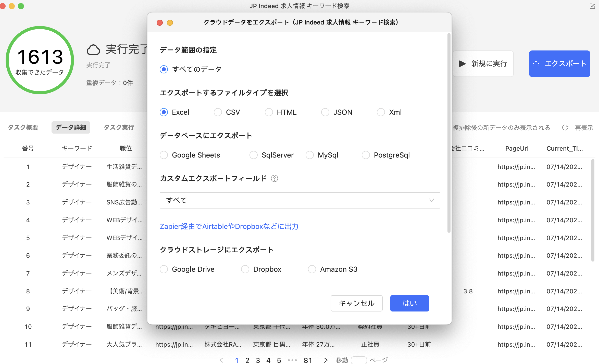Choose Dropbox cloud storage export
The image size is (599, 364).
(245, 269)
